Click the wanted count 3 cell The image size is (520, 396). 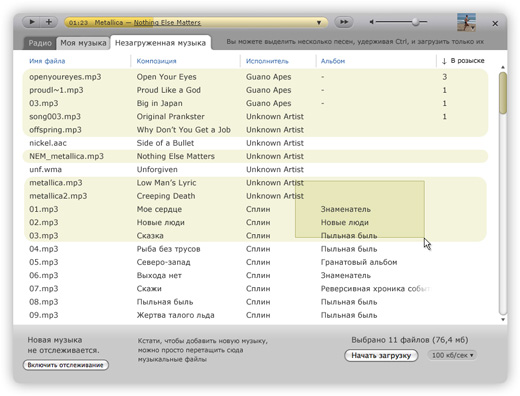pos(444,77)
